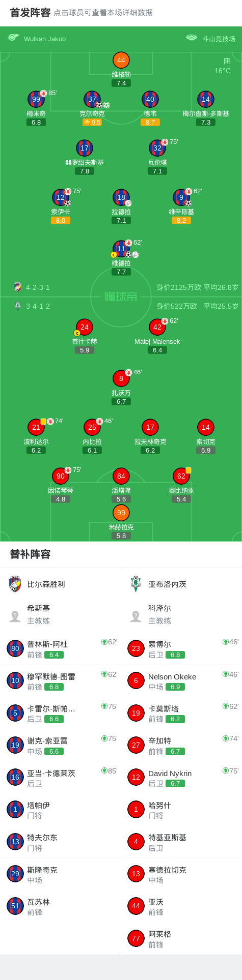
Task: Tap 维辛斯基 number 9 player icon
Action: click(181, 197)
